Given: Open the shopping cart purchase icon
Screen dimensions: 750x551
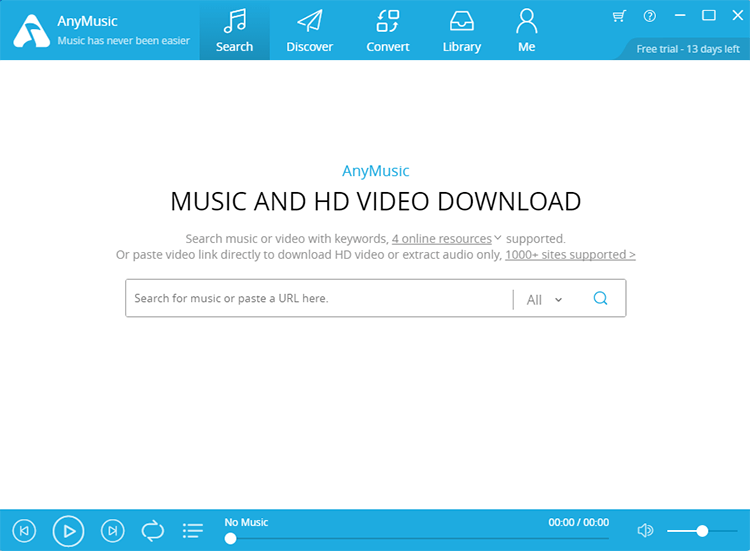Looking at the screenshot, I should (x=619, y=16).
